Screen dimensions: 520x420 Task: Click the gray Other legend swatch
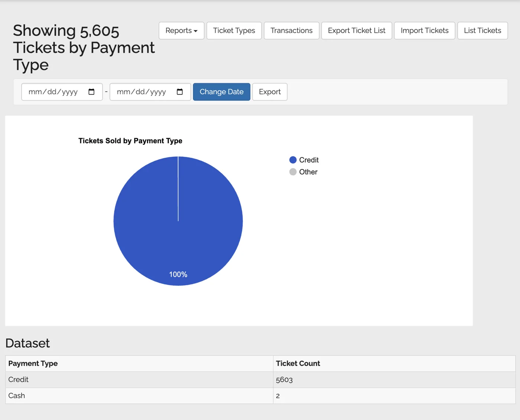click(x=293, y=172)
